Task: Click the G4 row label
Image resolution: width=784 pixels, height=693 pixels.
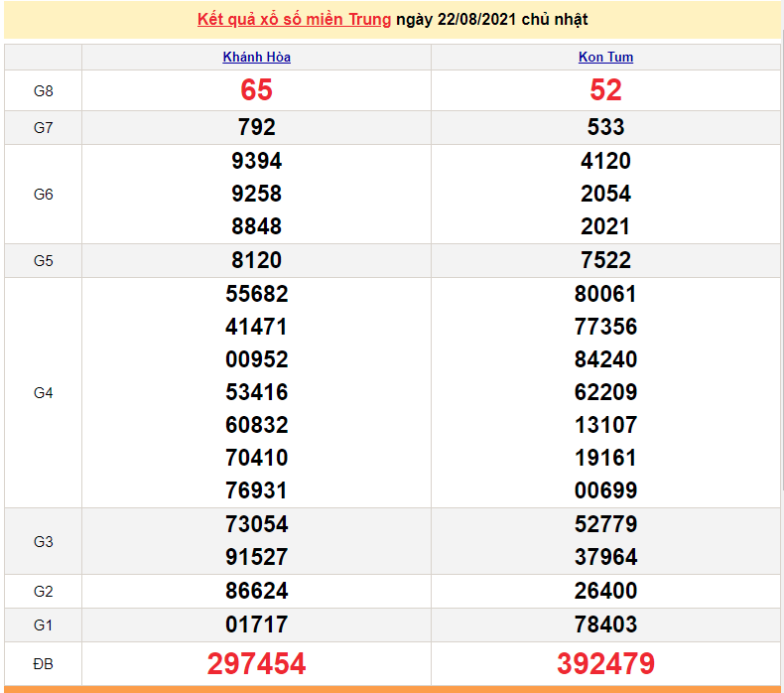Action: pos(43,392)
